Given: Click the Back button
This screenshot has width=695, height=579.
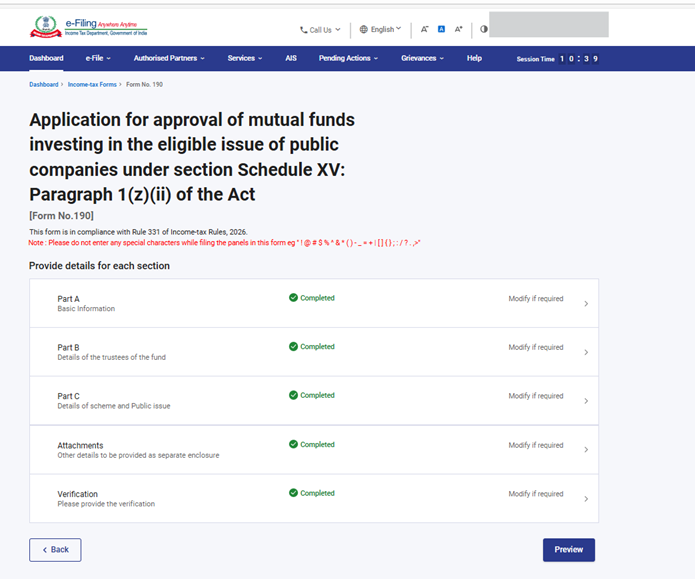Looking at the screenshot, I should 55,549.
